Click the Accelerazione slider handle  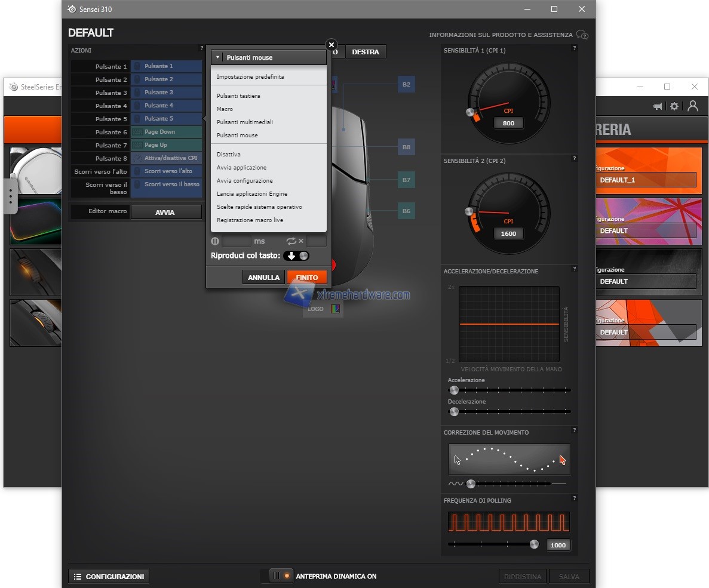[454, 390]
